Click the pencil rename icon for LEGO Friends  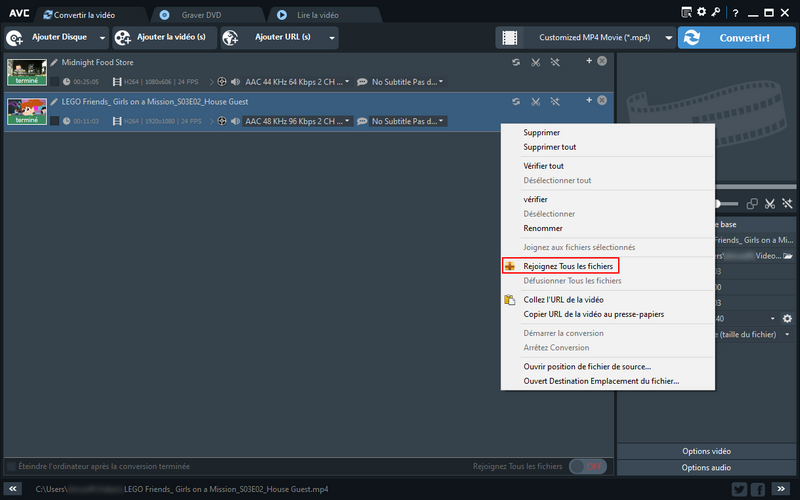[x=54, y=102]
